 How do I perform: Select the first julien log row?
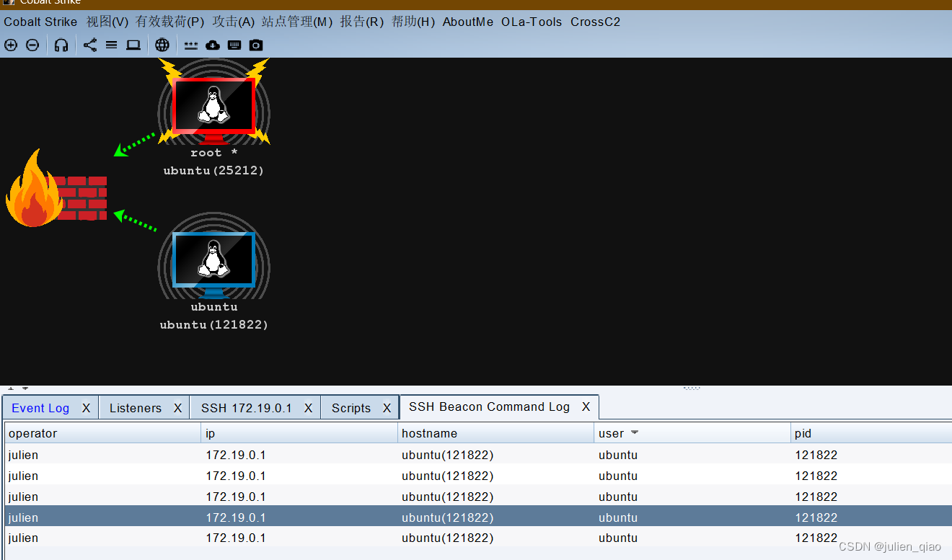[478, 455]
